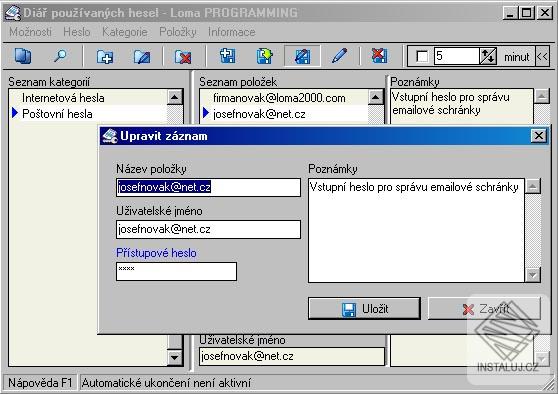
Task: Click the Uložit save button
Action: [364, 309]
